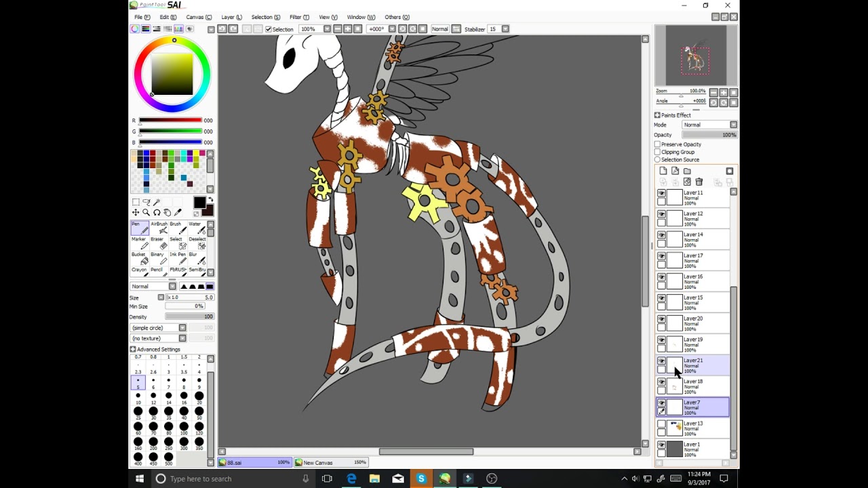Switch to the New Canvas document tab
The width and height of the screenshot is (868, 488).
pos(332,462)
